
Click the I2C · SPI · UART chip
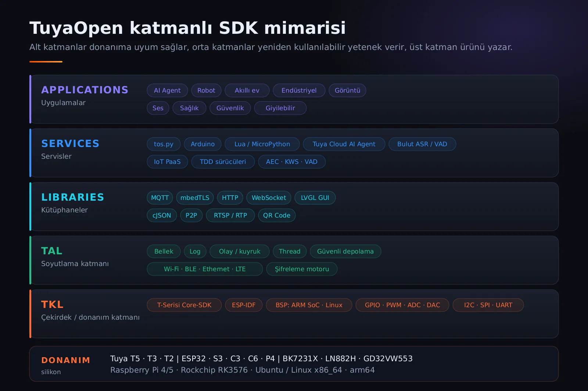(488, 305)
